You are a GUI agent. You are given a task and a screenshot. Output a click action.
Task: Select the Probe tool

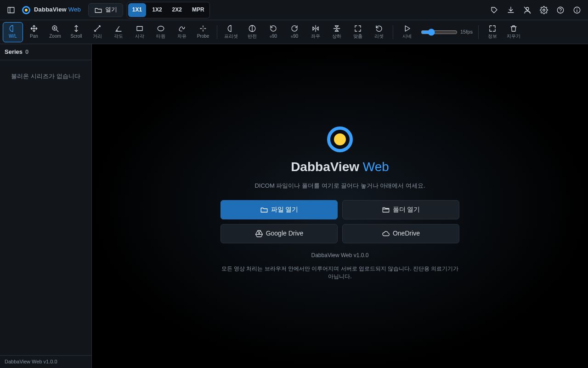coord(203,32)
